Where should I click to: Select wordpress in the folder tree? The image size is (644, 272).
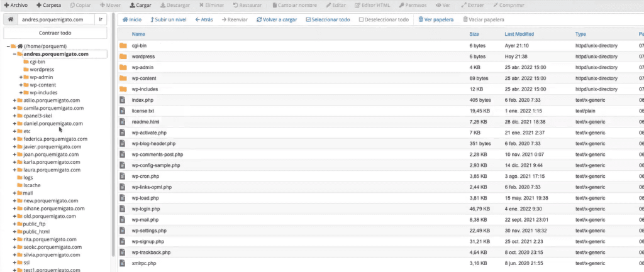click(42, 69)
